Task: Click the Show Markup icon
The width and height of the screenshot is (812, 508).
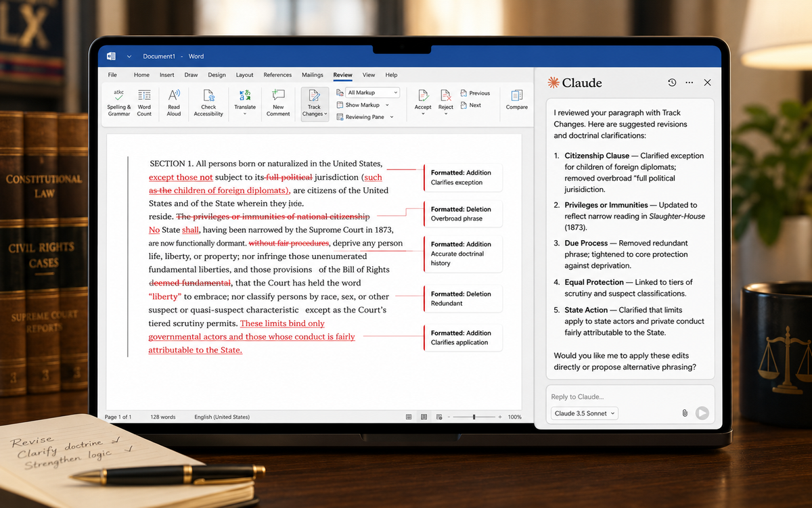Action: pos(340,105)
